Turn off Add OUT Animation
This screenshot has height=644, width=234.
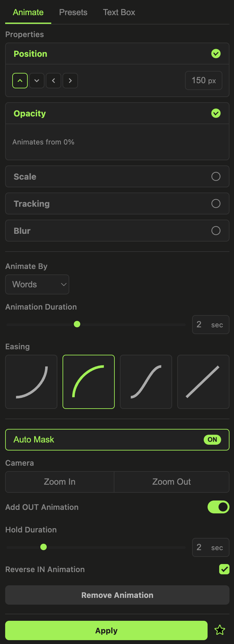[218, 507]
